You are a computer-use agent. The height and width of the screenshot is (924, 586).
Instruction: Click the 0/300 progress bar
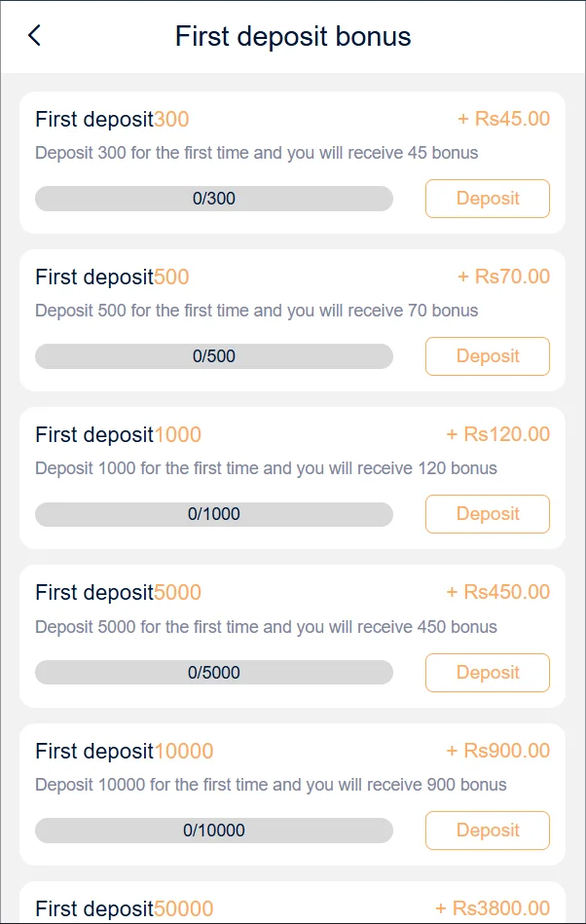pos(214,199)
